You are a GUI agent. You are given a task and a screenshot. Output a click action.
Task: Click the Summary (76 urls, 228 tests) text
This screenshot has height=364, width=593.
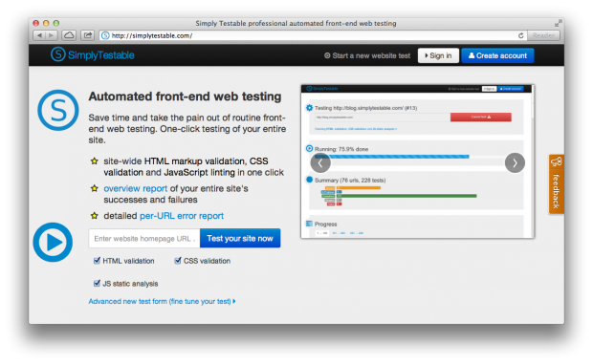350,181
